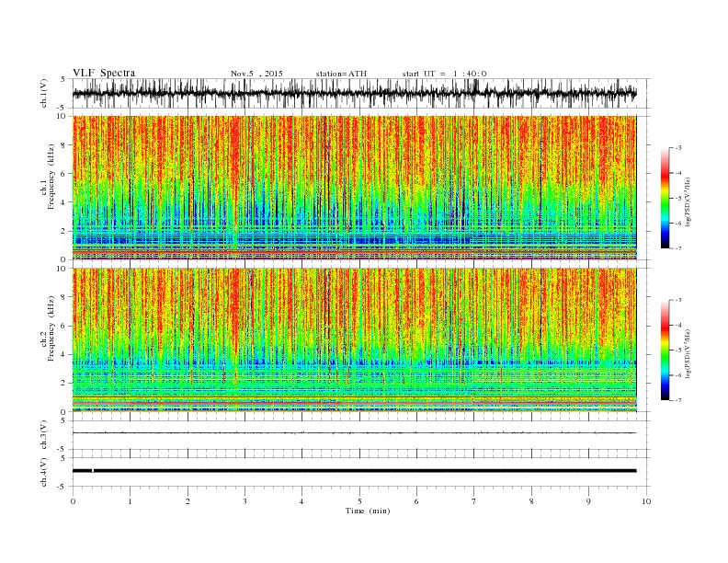Click the "1" minute tick label
The width and height of the screenshot is (728, 563).
pos(130,501)
